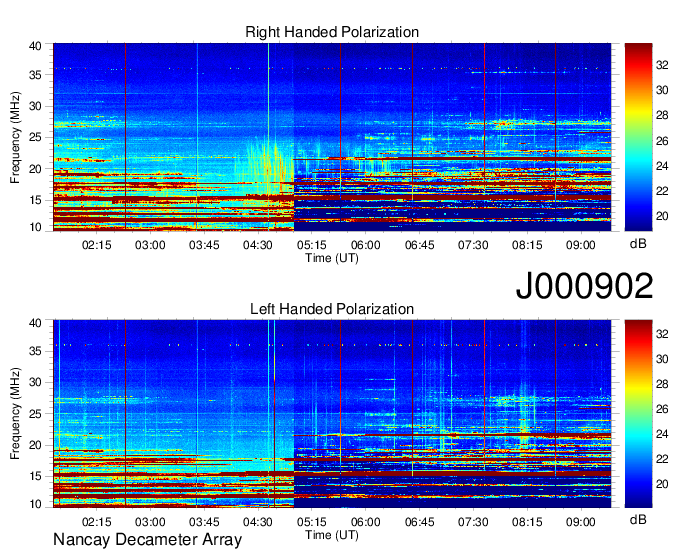Screen dimensions: 680x552
Task: Click 10 MHz tick of Left Handed plot
Action: 35,504
